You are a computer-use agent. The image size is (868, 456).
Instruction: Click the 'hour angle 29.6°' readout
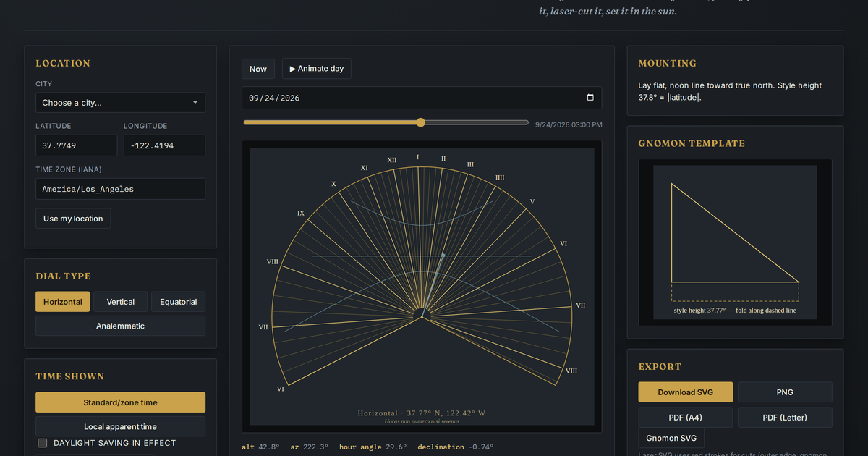[373, 447]
